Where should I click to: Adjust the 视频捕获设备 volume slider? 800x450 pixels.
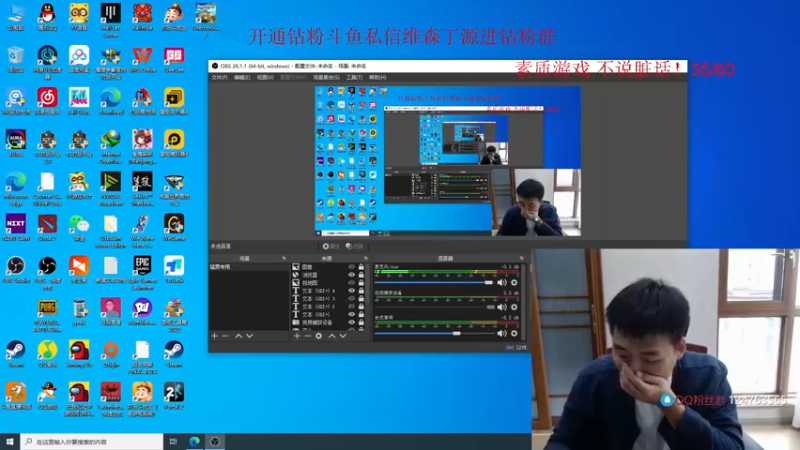435,307
